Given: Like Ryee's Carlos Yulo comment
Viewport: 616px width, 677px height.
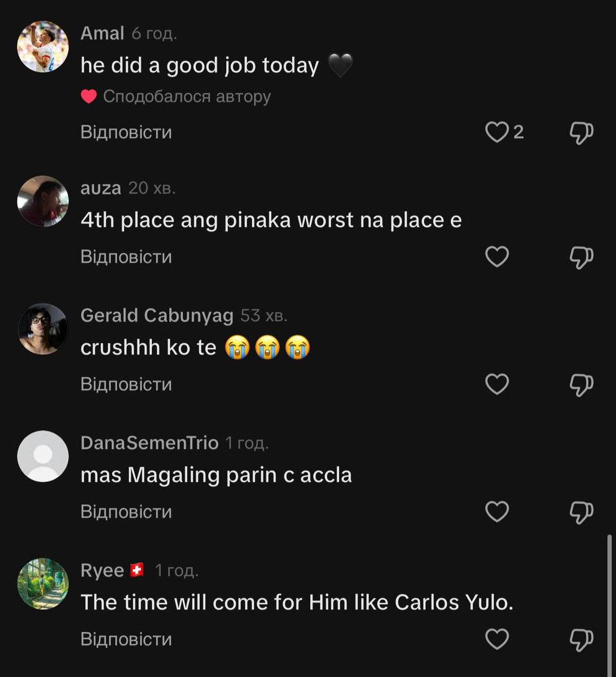Looking at the screenshot, I should [497, 639].
